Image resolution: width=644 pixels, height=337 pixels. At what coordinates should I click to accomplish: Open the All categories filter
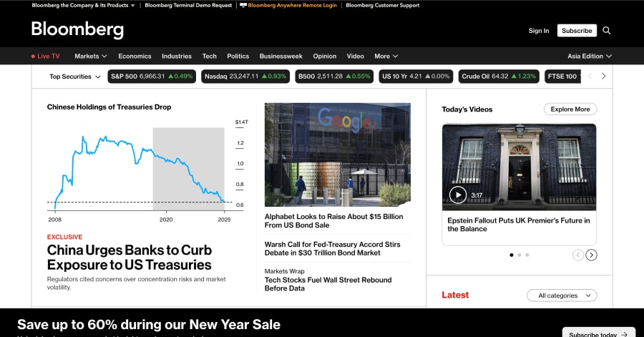(x=562, y=296)
